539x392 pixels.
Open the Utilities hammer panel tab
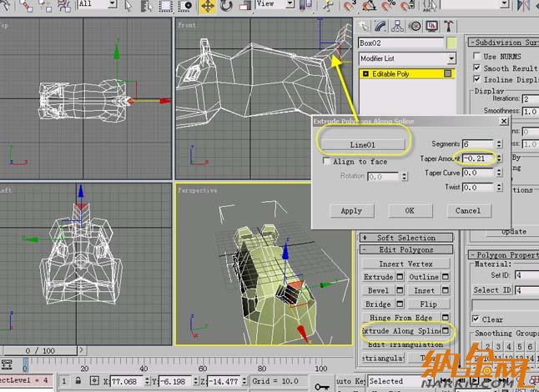coord(448,25)
